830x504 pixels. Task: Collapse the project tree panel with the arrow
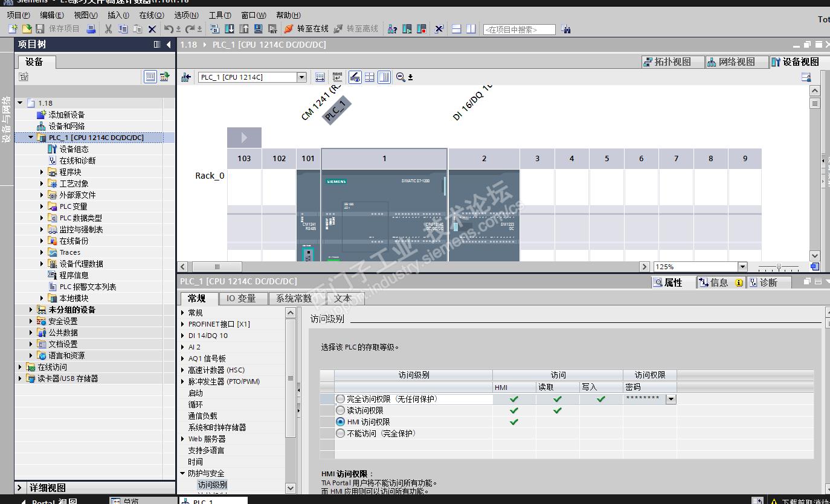(x=169, y=44)
